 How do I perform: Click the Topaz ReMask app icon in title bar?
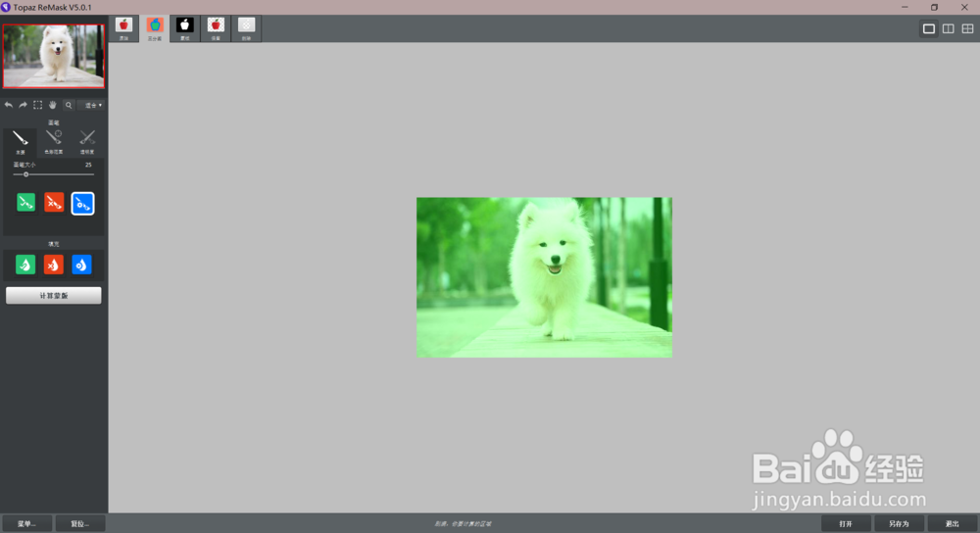6,7
